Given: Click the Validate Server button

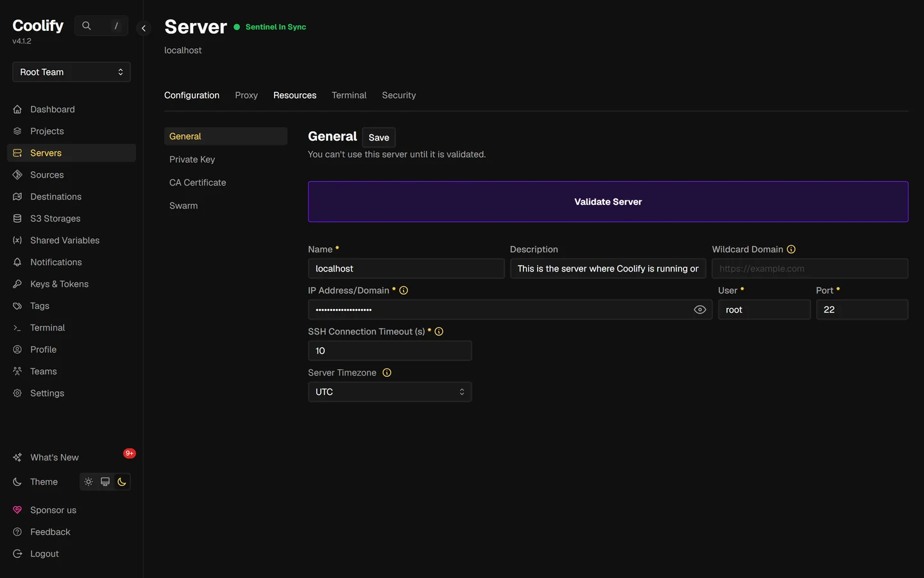Looking at the screenshot, I should point(608,202).
